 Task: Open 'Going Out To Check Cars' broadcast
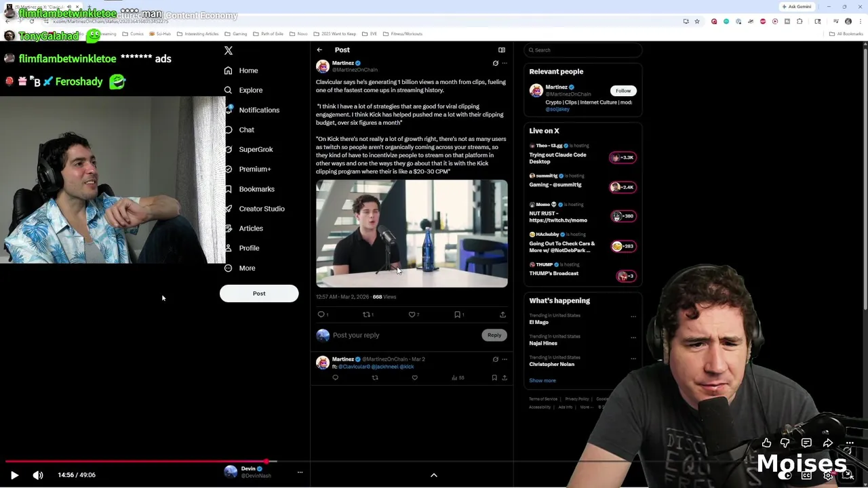pos(561,247)
